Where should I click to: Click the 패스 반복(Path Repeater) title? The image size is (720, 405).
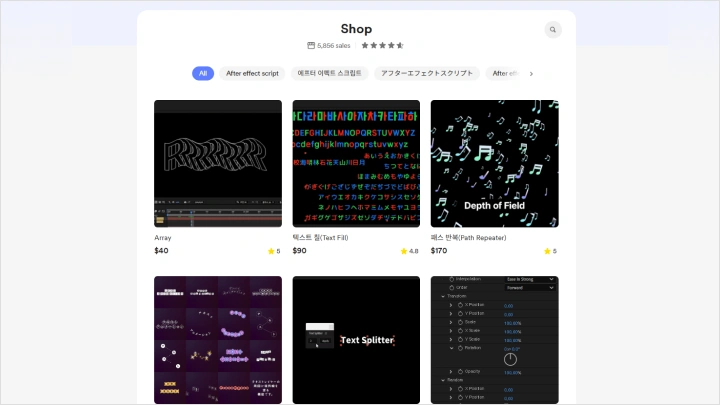pyautogui.click(x=468, y=238)
